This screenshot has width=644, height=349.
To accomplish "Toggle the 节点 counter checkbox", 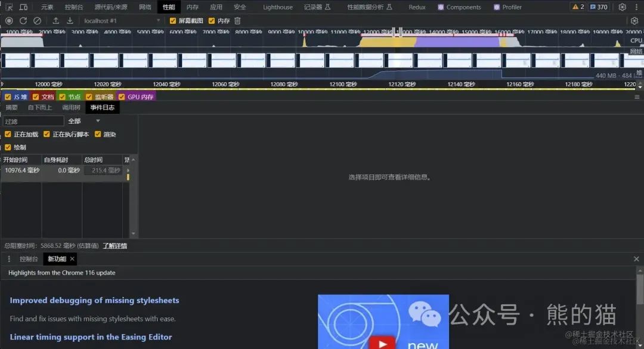I will click(x=63, y=97).
